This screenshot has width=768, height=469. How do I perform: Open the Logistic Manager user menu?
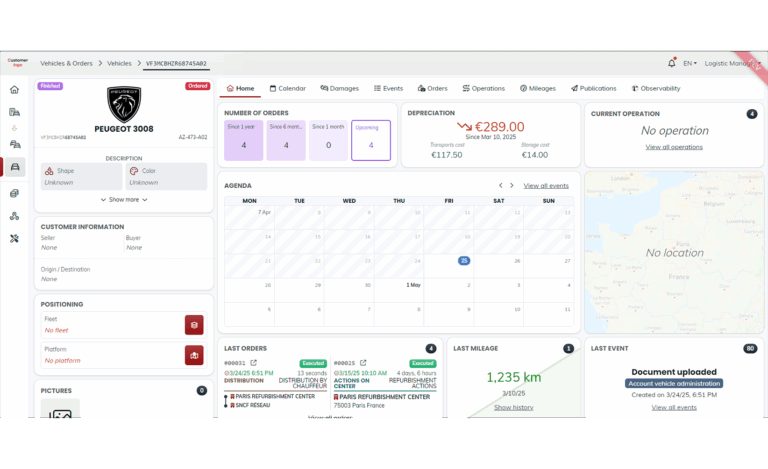click(x=728, y=63)
